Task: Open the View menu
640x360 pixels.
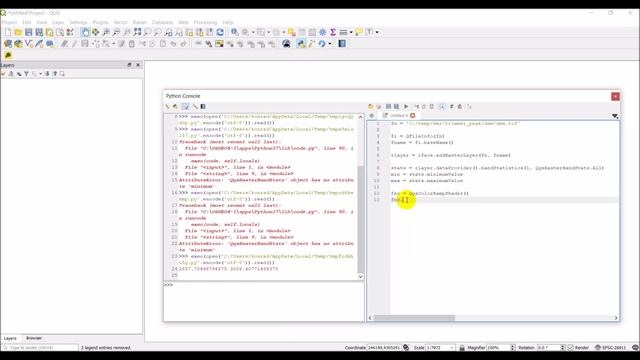Action: (x=42, y=22)
